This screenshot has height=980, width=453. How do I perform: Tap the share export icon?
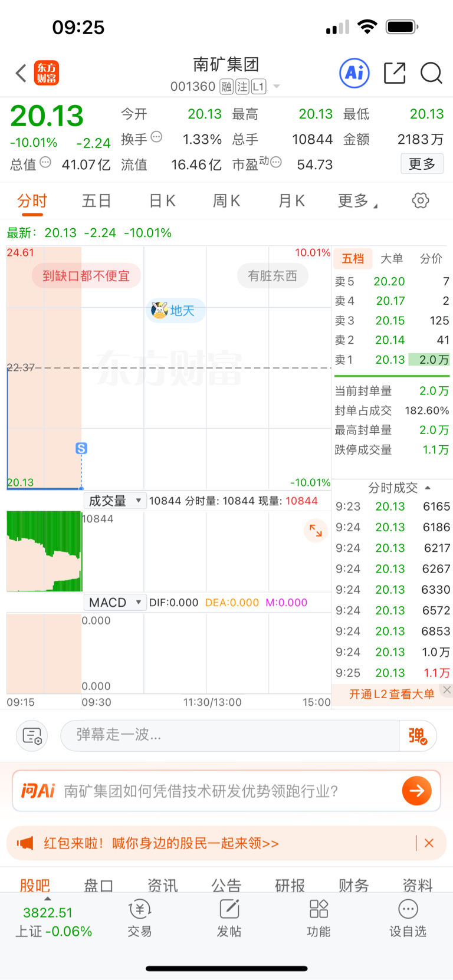click(395, 73)
